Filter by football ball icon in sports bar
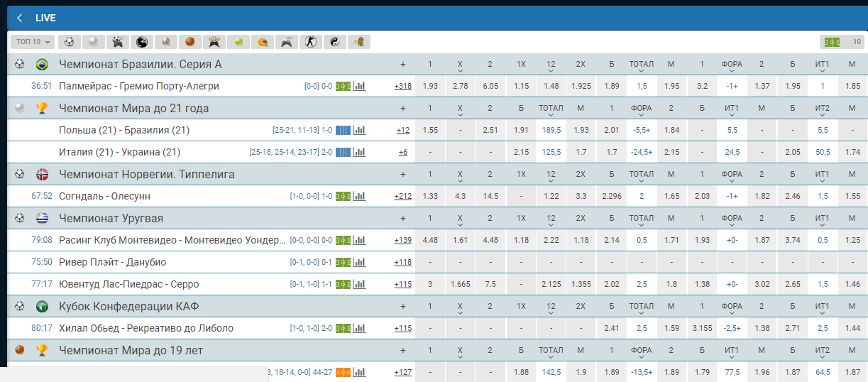The width and height of the screenshot is (868, 382). [69, 42]
